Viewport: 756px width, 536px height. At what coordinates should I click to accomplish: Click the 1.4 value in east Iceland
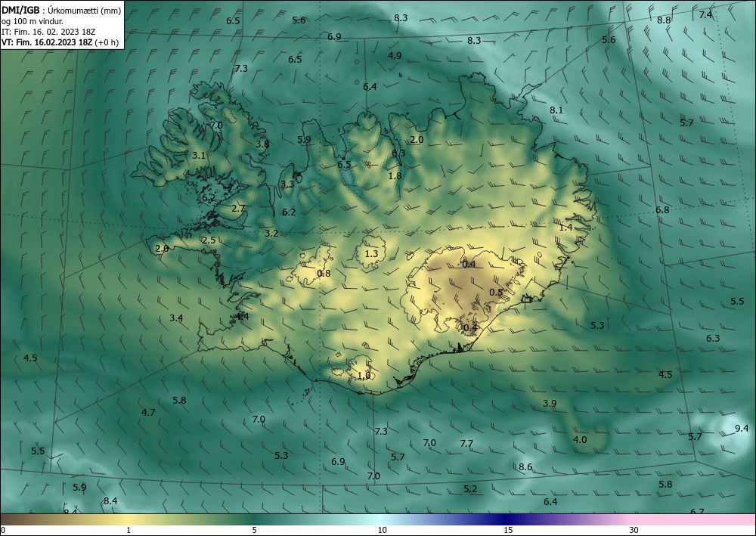[565, 227]
